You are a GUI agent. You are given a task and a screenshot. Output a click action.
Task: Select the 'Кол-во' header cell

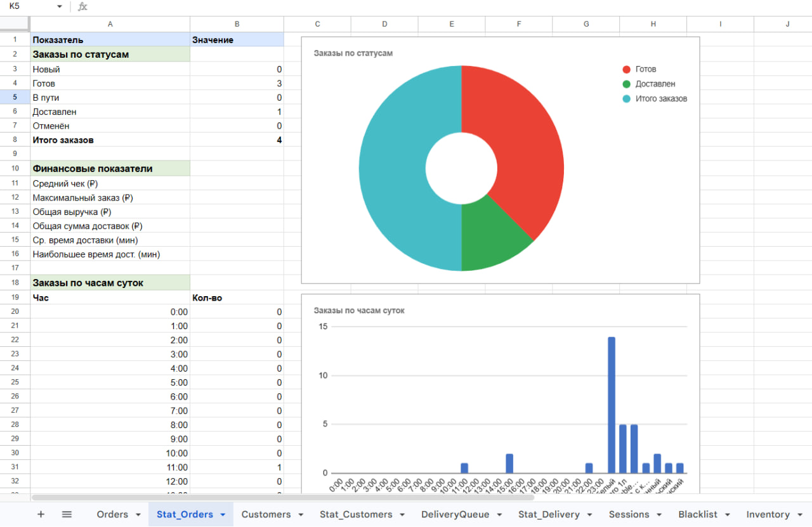click(x=237, y=297)
